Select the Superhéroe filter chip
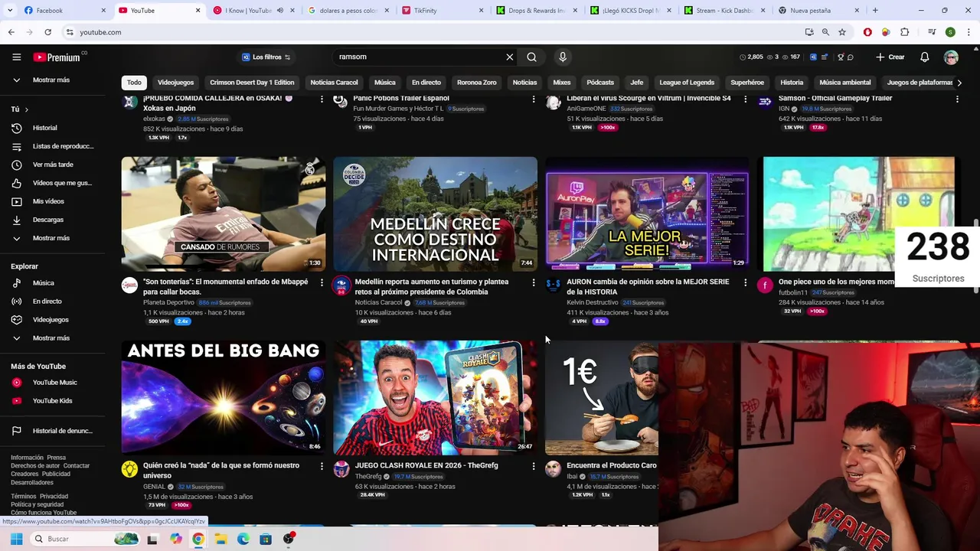The width and height of the screenshot is (980, 551). click(x=747, y=82)
